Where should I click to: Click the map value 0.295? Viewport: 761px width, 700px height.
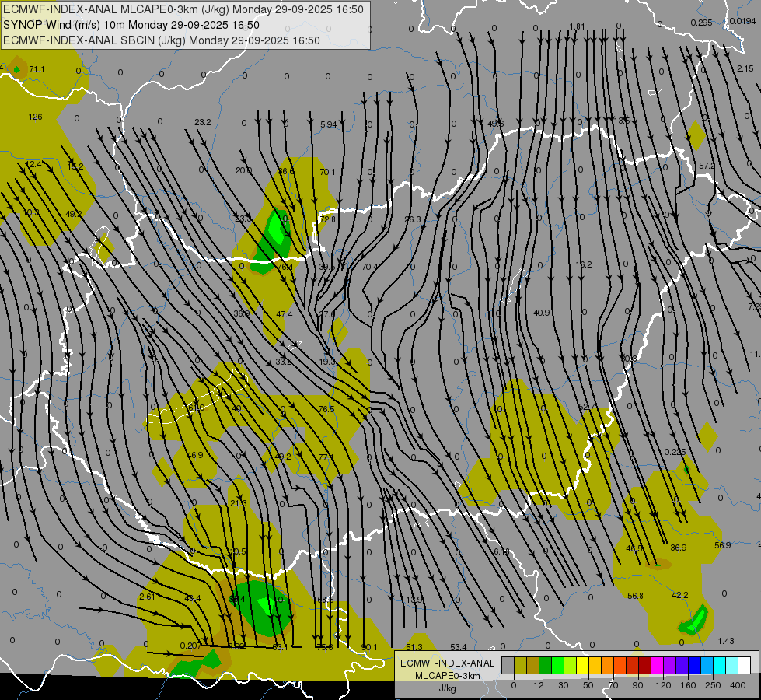tap(701, 23)
